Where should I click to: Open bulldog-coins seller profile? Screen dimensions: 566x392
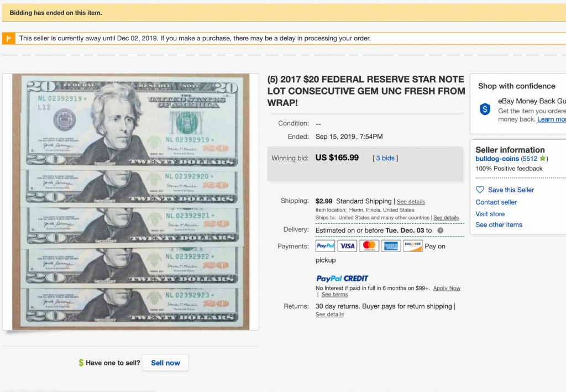coord(497,159)
